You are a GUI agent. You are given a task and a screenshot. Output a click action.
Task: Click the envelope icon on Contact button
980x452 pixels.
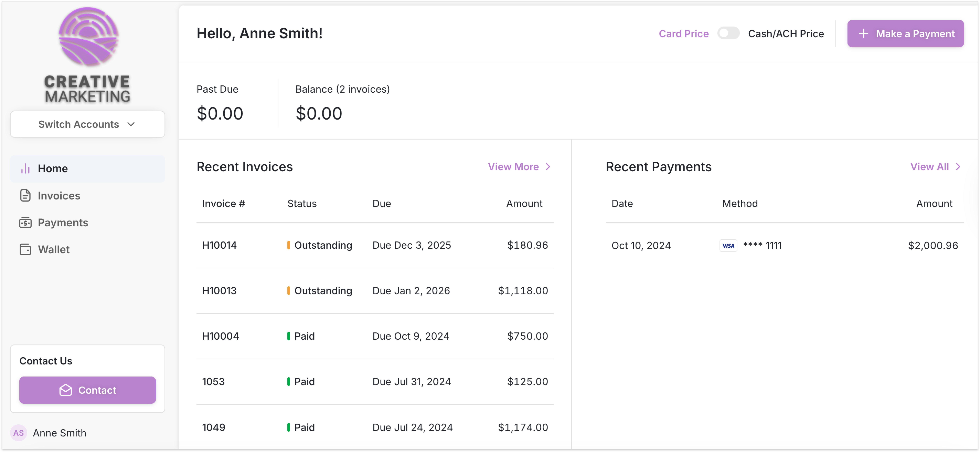[65, 390]
